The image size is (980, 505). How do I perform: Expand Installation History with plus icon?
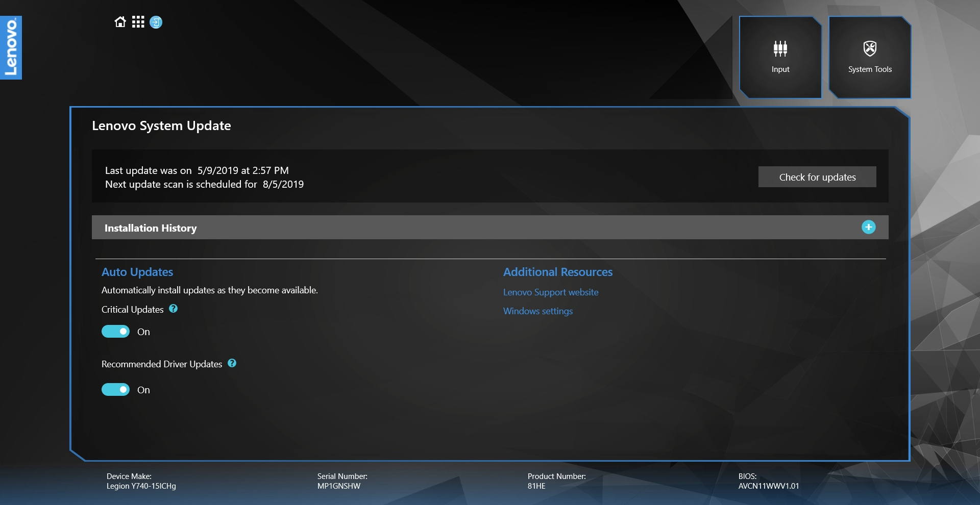(868, 227)
